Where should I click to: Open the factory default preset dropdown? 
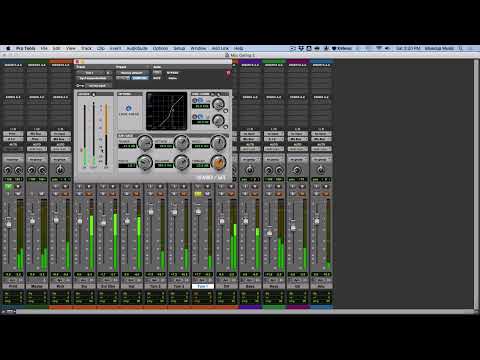click(x=132, y=73)
